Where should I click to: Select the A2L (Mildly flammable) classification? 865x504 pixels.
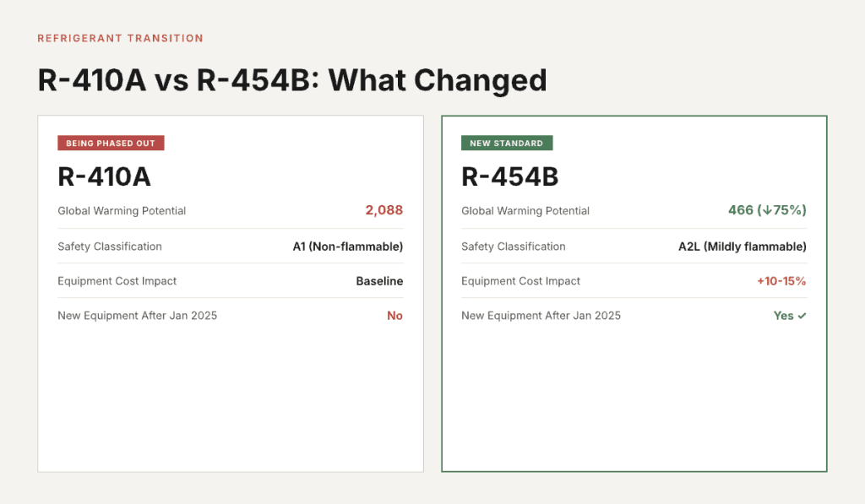742,247
